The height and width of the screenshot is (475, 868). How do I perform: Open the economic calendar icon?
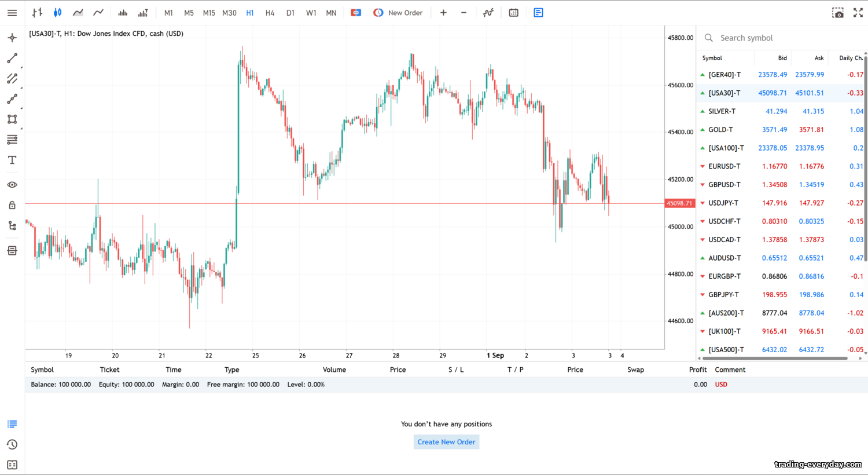click(513, 13)
